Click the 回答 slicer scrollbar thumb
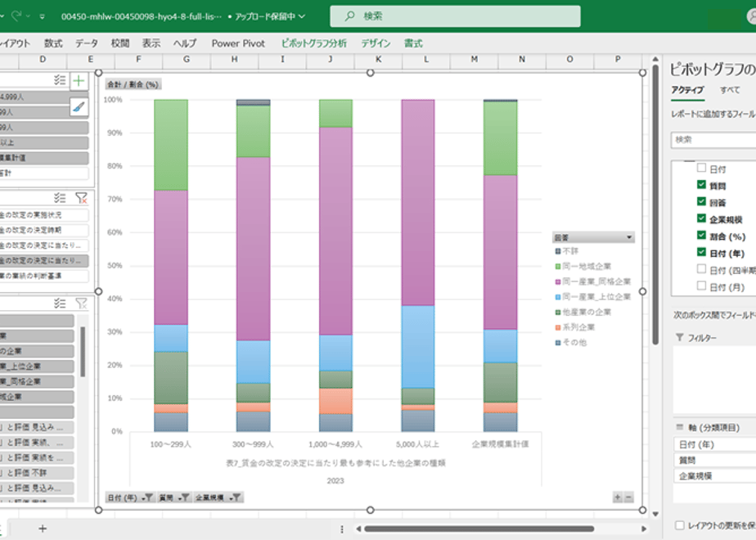Viewport: 756px width, 540px height. [x=83, y=352]
